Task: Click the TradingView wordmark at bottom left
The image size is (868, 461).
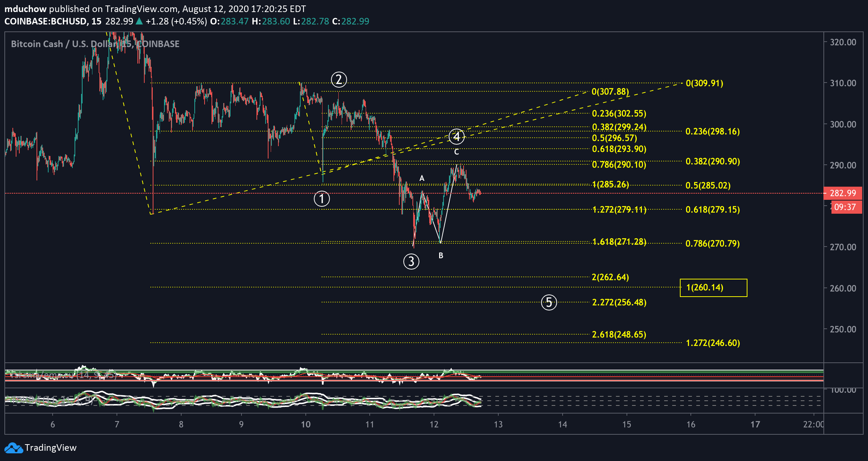Action: pos(51,448)
